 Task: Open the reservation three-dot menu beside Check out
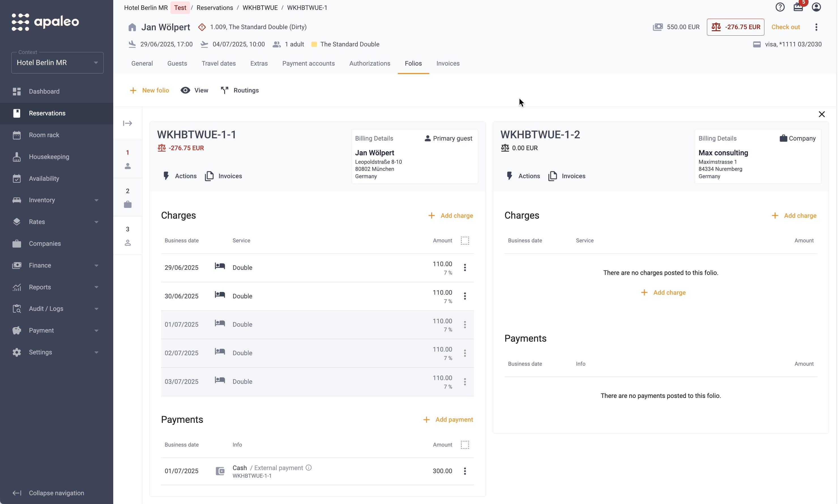(816, 27)
